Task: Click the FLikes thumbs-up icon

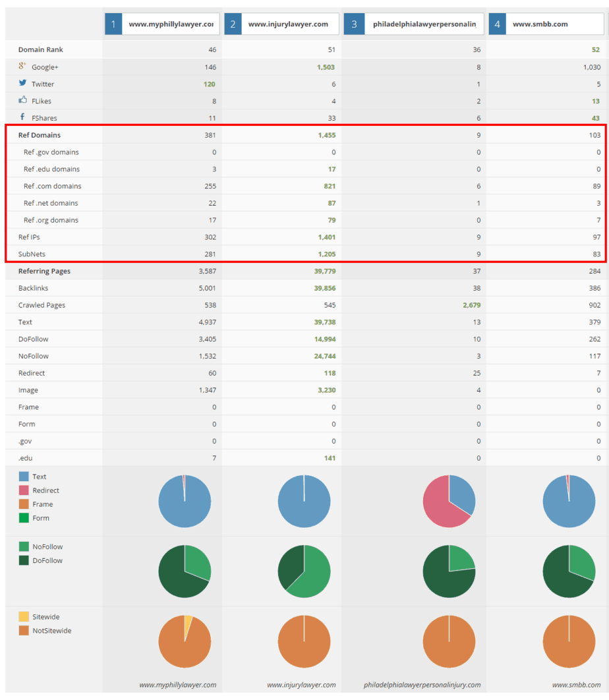Action: [x=22, y=100]
